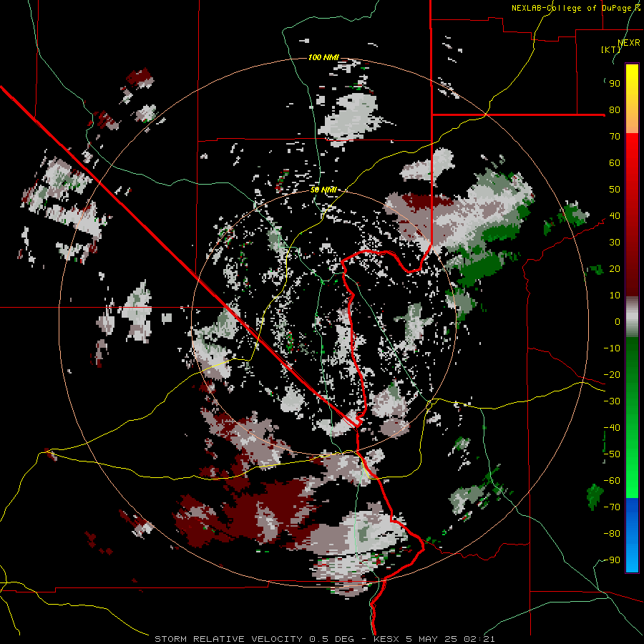Viewport: 644px width, 644px height.
Task: Click the positive 60 scale label
Action: 615,163
